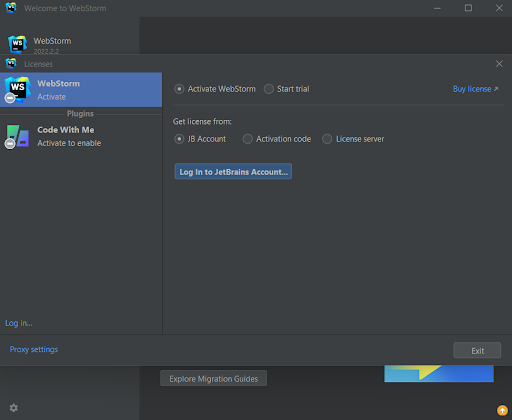Click the orange update arrow notification icon
The width and height of the screenshot is (512, 420).
(502, 410)
